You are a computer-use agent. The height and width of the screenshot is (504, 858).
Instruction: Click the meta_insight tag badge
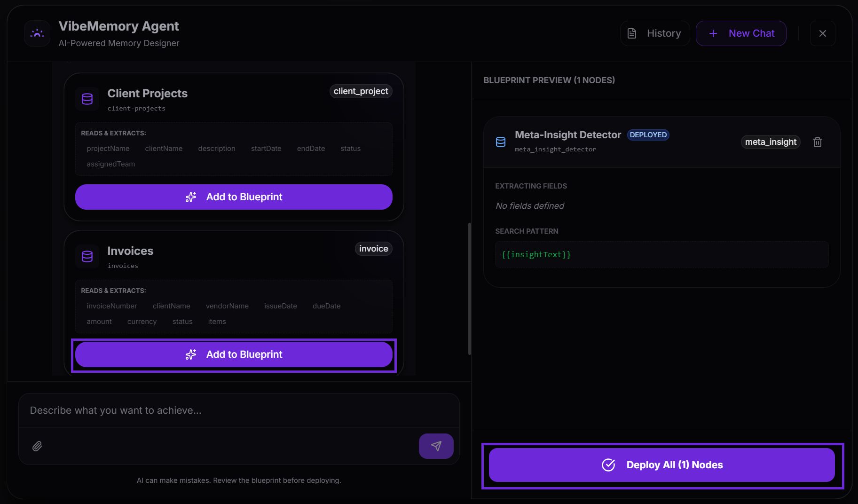point(770,142)
